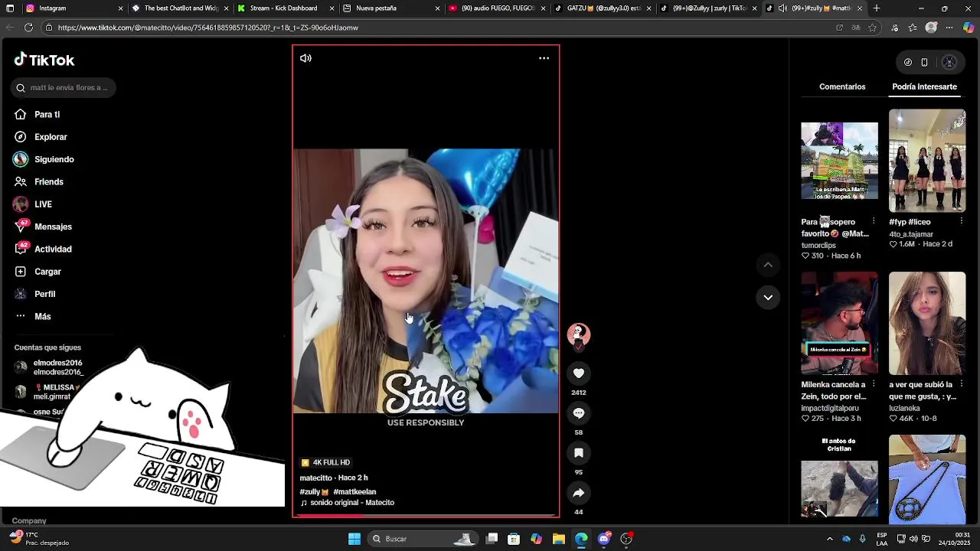Open Siguiendo in the sidebar

tap(54, 159)
